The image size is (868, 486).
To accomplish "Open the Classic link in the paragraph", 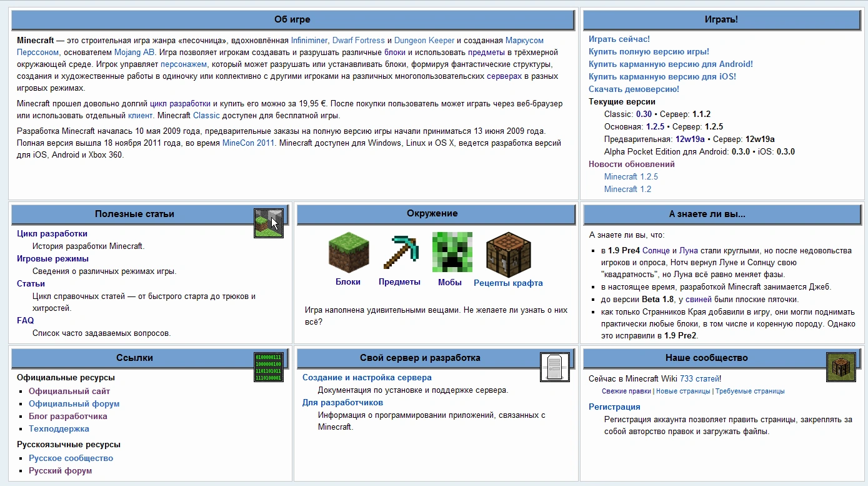I will (206, 116).
